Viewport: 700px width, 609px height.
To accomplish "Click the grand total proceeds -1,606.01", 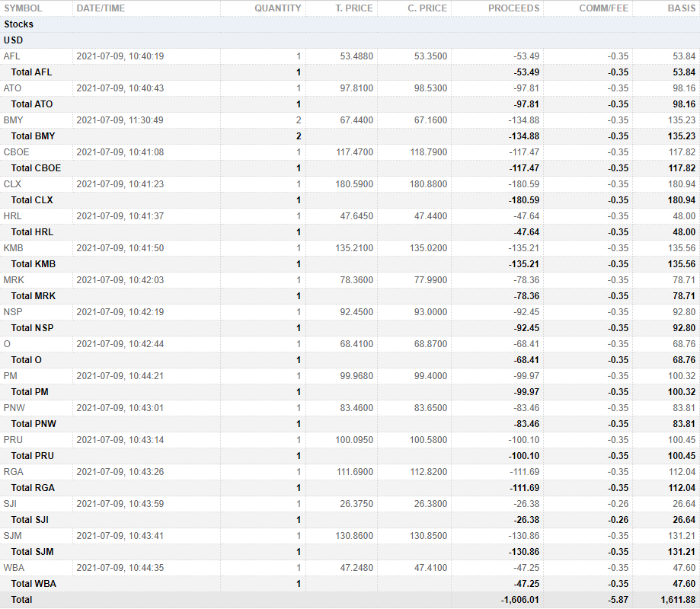I will [x=520, y=600].
